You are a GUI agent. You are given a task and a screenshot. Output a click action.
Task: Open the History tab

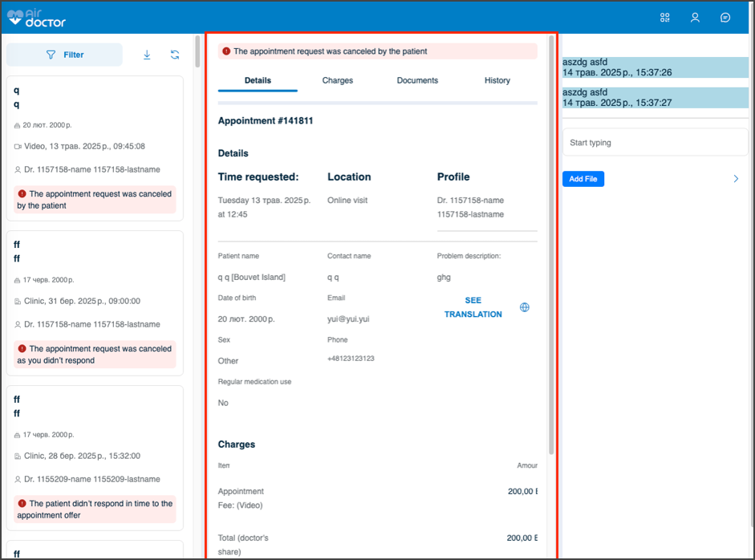coord(497,80)
